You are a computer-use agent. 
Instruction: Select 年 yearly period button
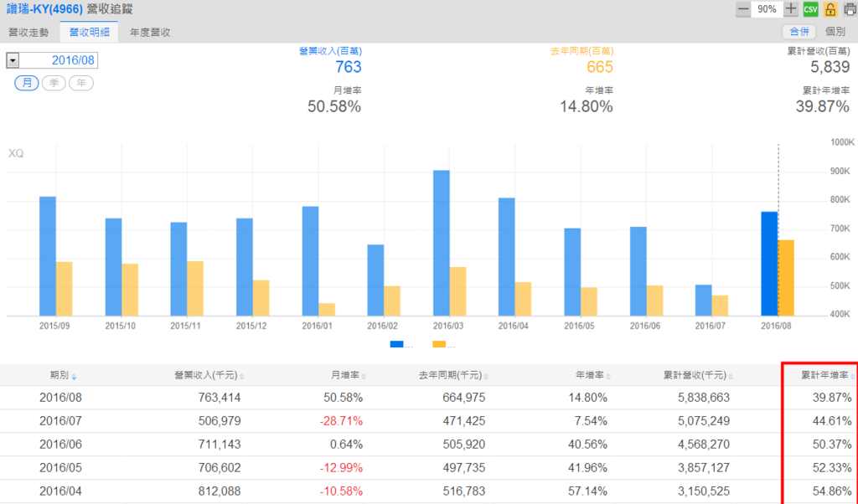pyautogui.click(x=81, y=83)
